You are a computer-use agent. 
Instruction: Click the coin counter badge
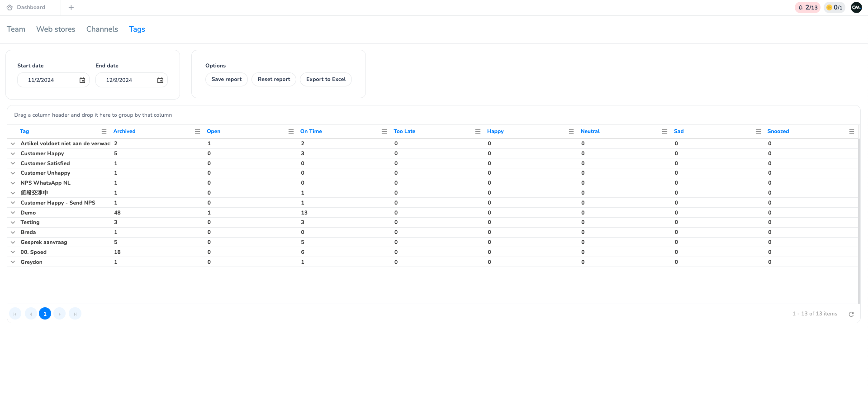tap(834, 8)
